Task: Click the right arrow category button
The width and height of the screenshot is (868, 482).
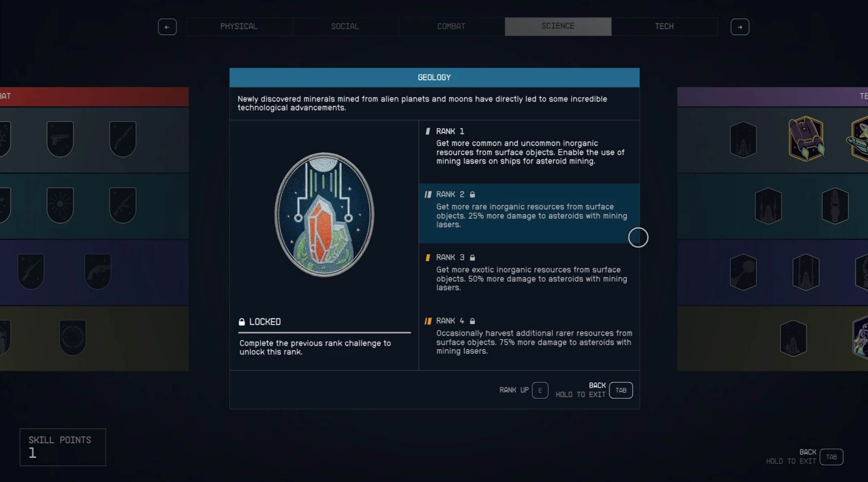Action: click(740, 27)
